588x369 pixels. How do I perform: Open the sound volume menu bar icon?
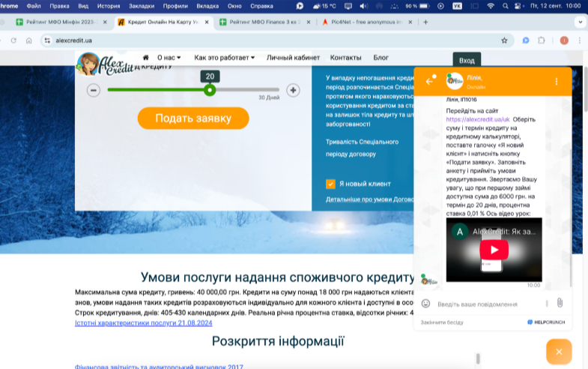pos(364,6)
